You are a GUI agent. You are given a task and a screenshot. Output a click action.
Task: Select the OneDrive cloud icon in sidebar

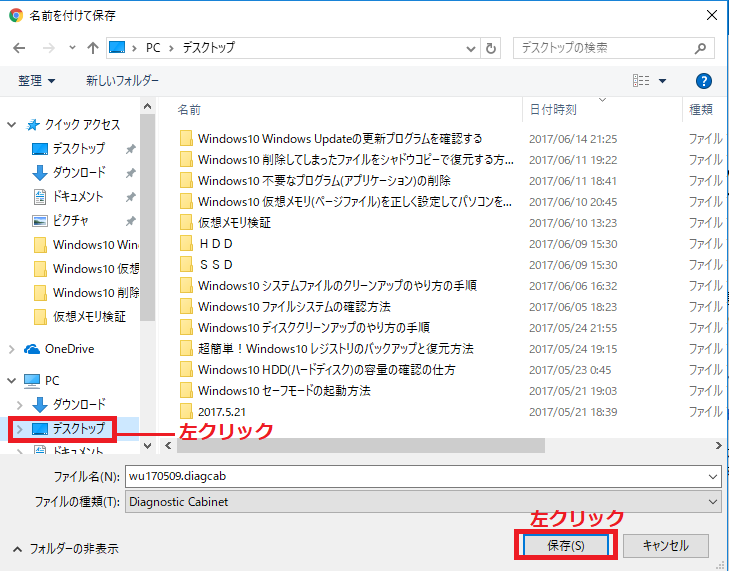(x=31, y=349)
